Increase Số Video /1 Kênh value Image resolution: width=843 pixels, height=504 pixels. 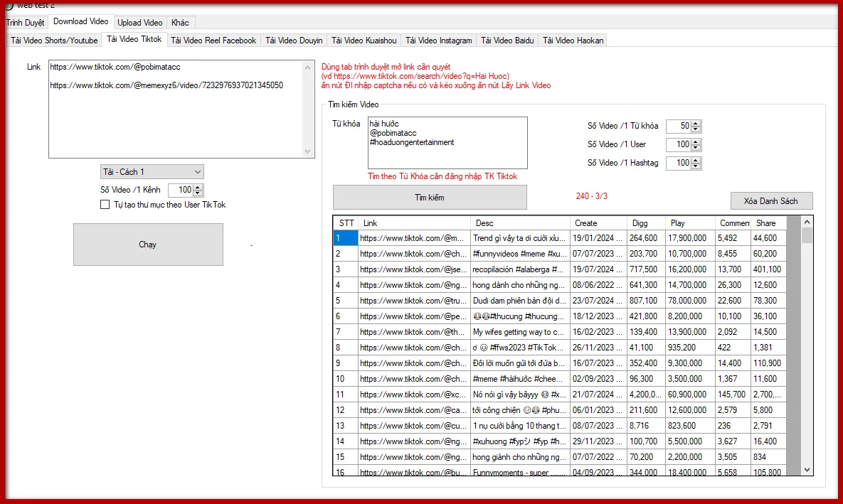click(x=198, y=187)
